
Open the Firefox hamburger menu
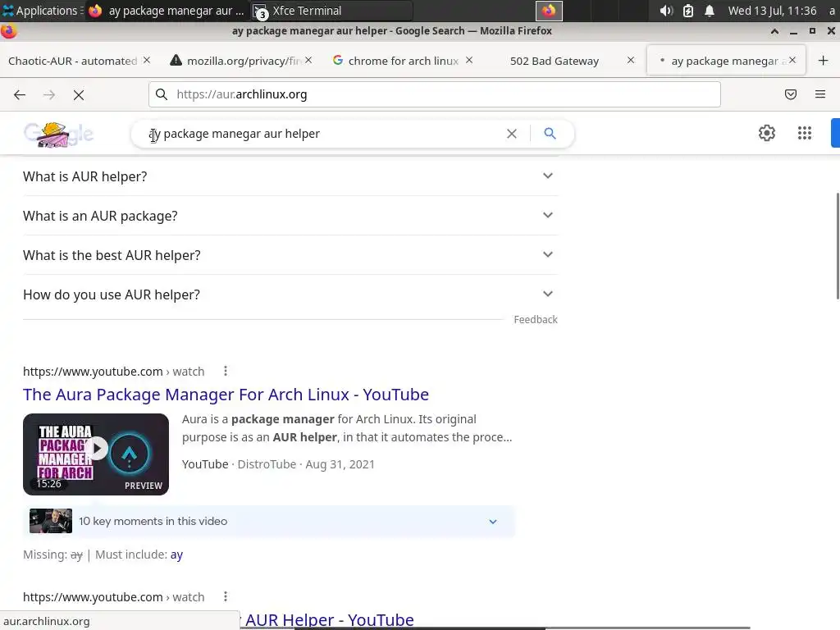[x=820, y=95]
